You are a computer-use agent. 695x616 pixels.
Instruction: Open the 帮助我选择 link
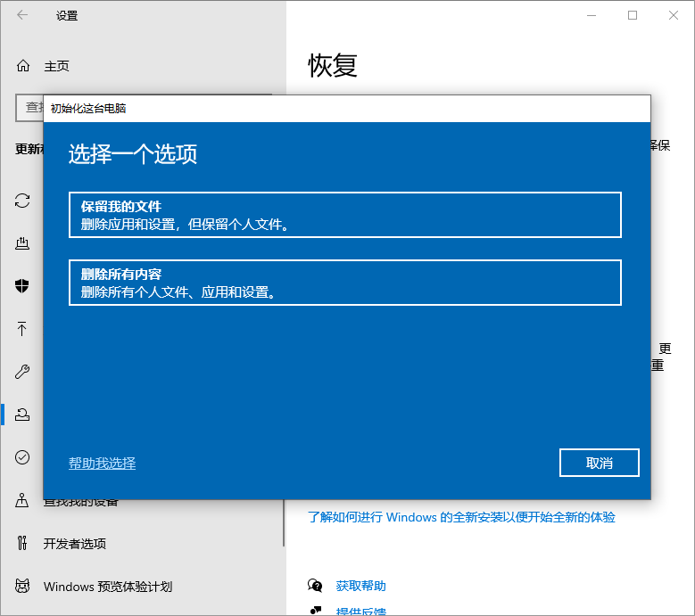tap(102, 464)
